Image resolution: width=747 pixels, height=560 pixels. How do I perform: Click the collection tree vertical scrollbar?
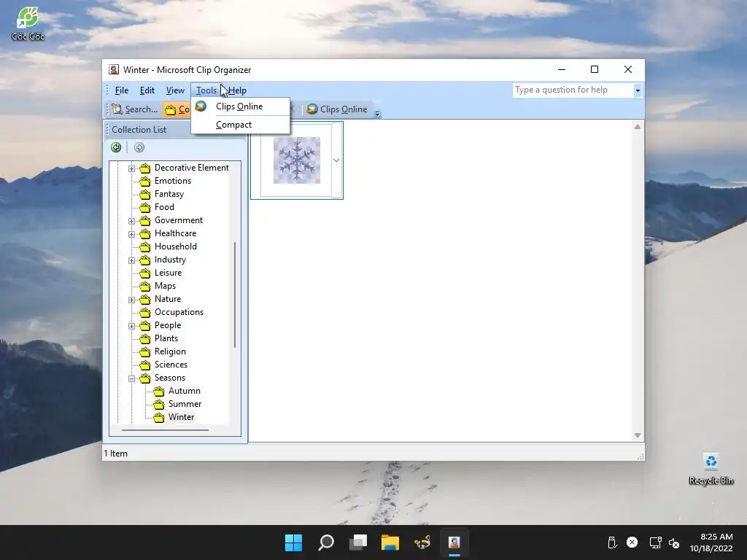point(234,295)
